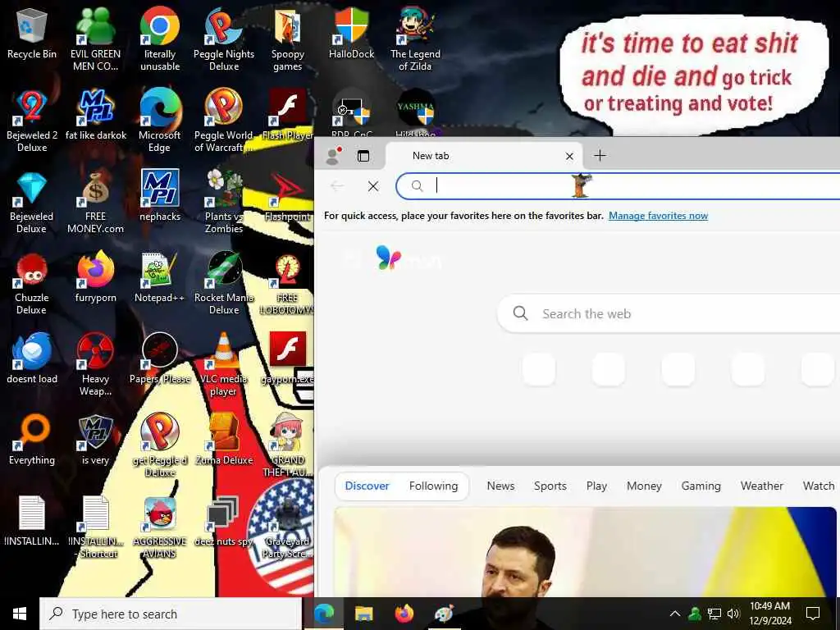The width and height of the screenshot is (840, 630).
Task: Focus the Search the web box
Action: [x=669, y=313]
